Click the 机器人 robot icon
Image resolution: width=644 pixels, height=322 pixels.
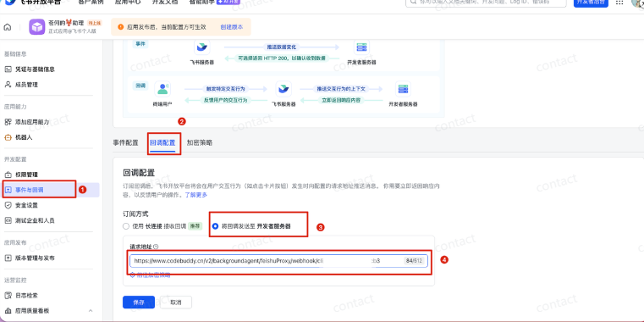click(x=8, y=137)
